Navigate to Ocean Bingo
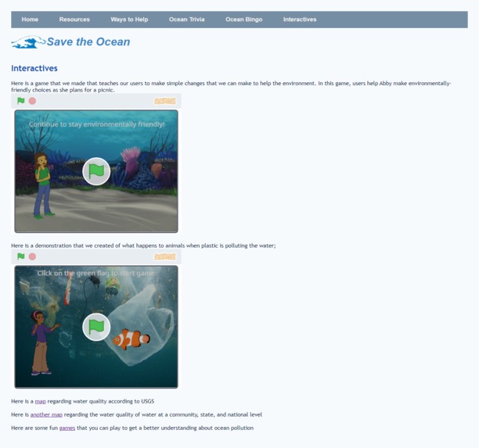This screenshot has height=448, width=479. click(x=243, y=20)
